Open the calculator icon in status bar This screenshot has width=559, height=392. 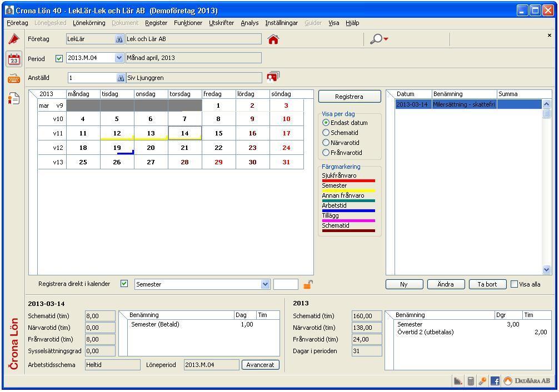[x=471, y=381]
